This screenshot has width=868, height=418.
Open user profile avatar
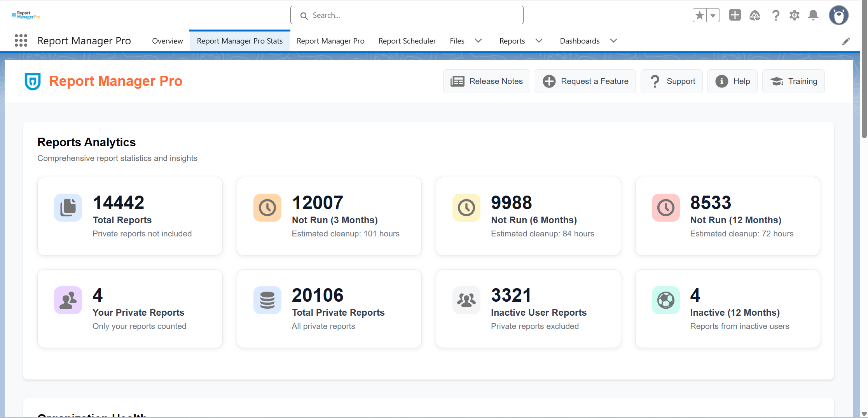839,16
